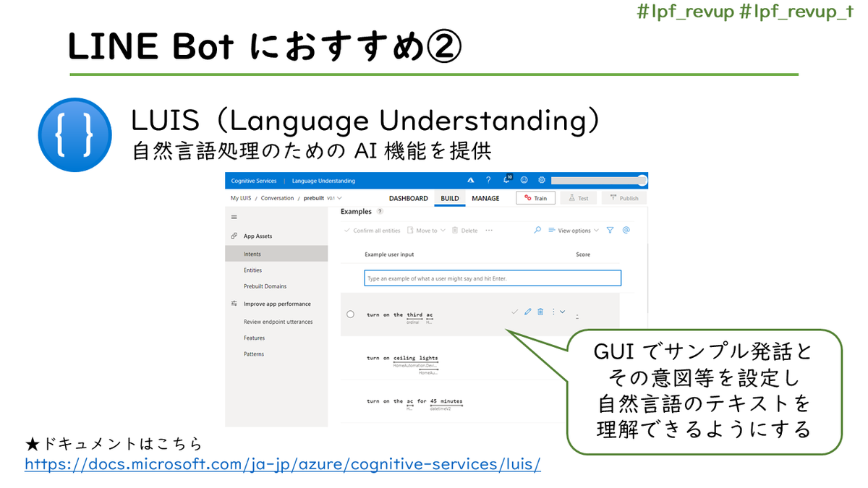This screenshot has height=488, width=868.
Task: Click the edit pencil on third ac utterance
Action: (528, 312)
